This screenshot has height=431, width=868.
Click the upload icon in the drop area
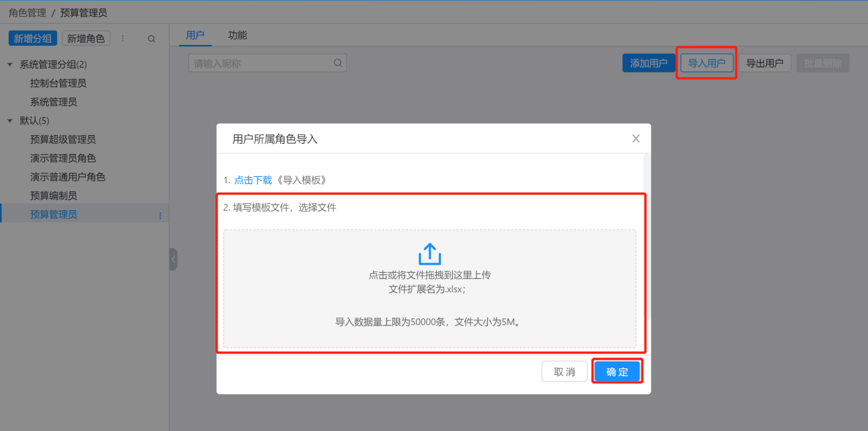pyautogui.click(x=430, y=254)
